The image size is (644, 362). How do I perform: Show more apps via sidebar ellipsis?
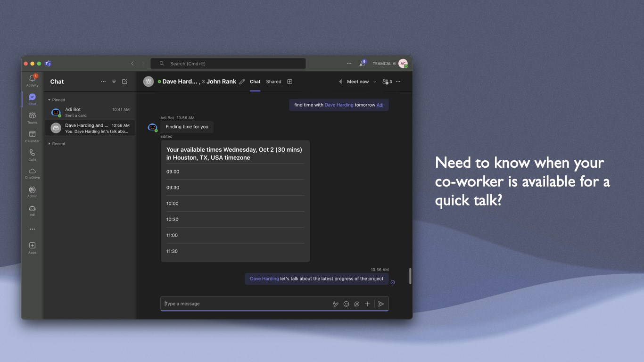pos(32,229)
